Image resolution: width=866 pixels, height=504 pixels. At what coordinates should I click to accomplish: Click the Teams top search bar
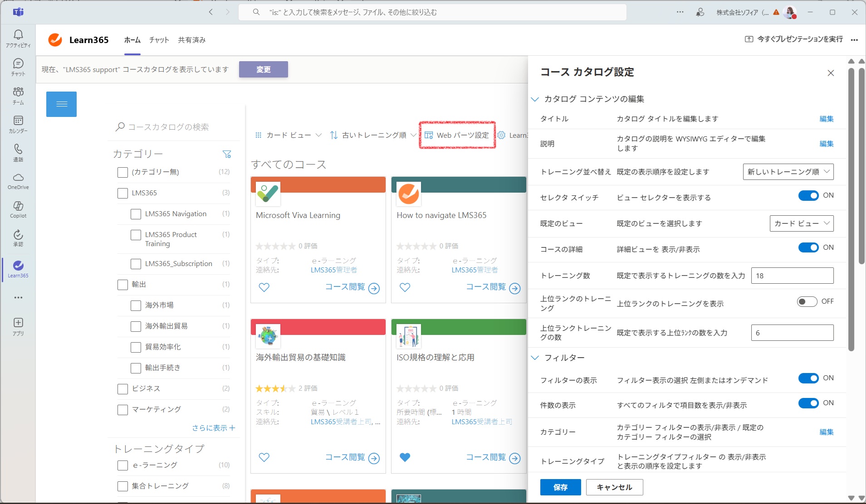tap(432, 12)
